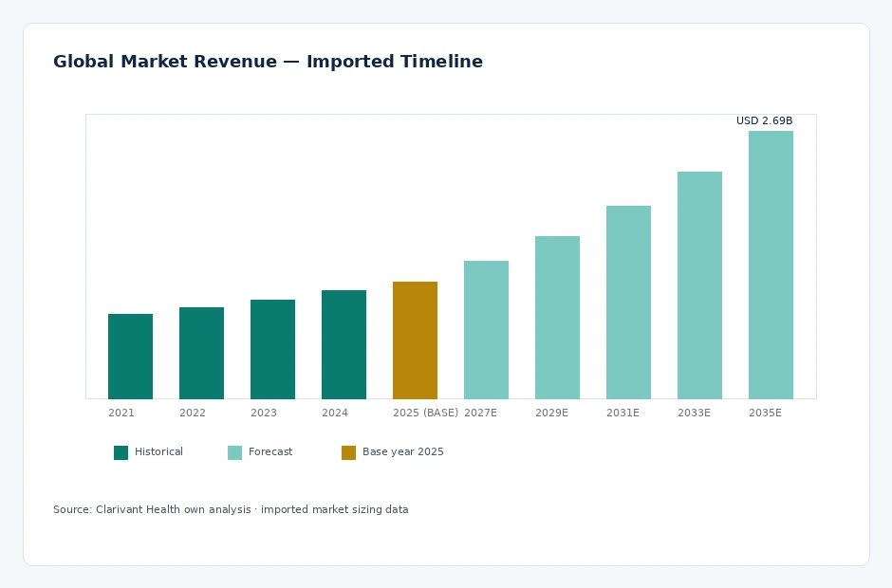This screenshot has height=588, width=892.
Task: Select the 2035E forecast bar
Action: click(x=771, y=265)
